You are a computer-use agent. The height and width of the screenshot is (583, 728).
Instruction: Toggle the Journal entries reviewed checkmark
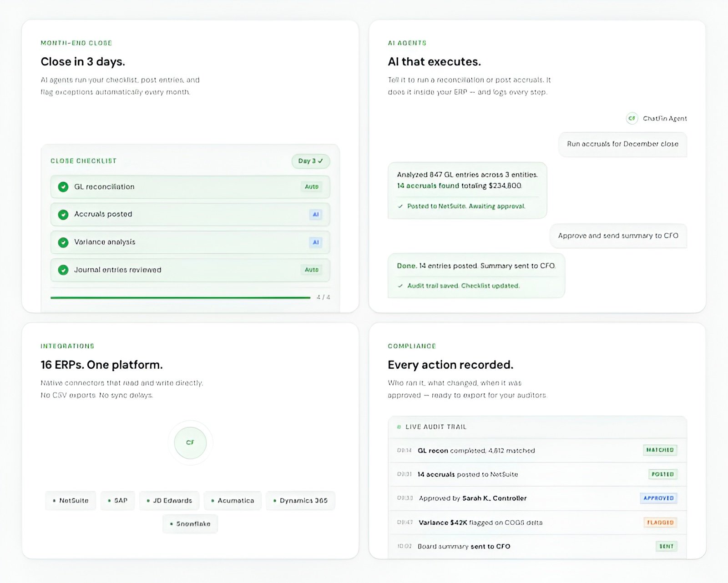tap(63, 270)
